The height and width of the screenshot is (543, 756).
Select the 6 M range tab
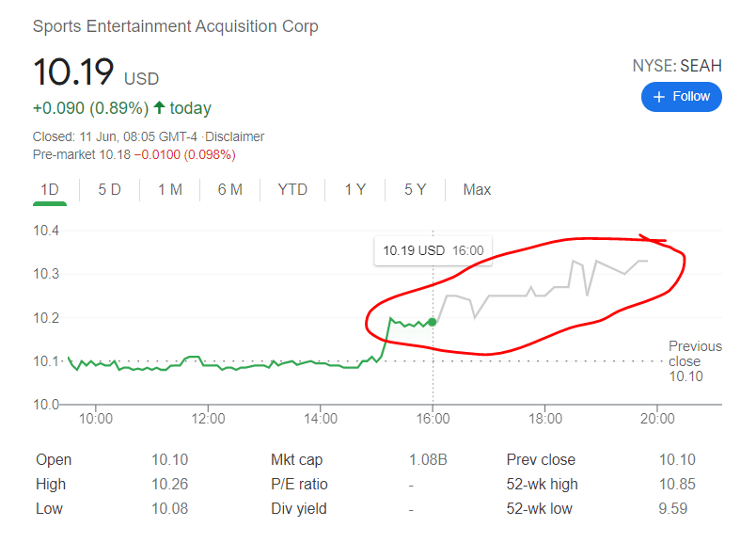(x=230, y=190)
